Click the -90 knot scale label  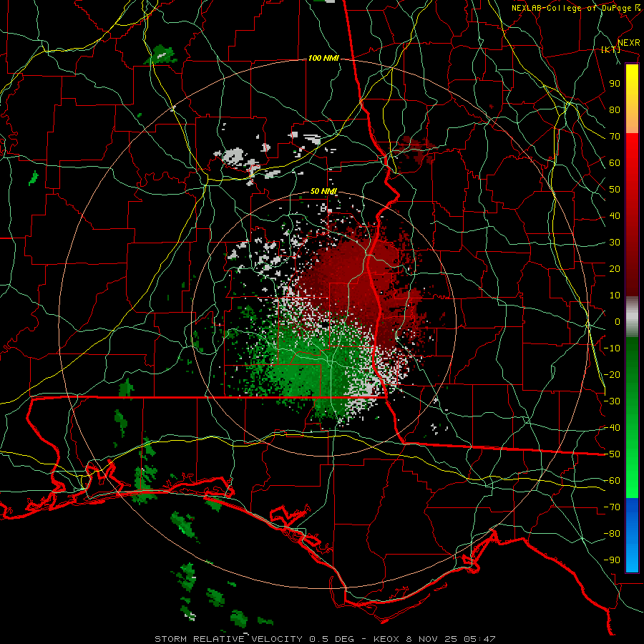tap(612, 560)
